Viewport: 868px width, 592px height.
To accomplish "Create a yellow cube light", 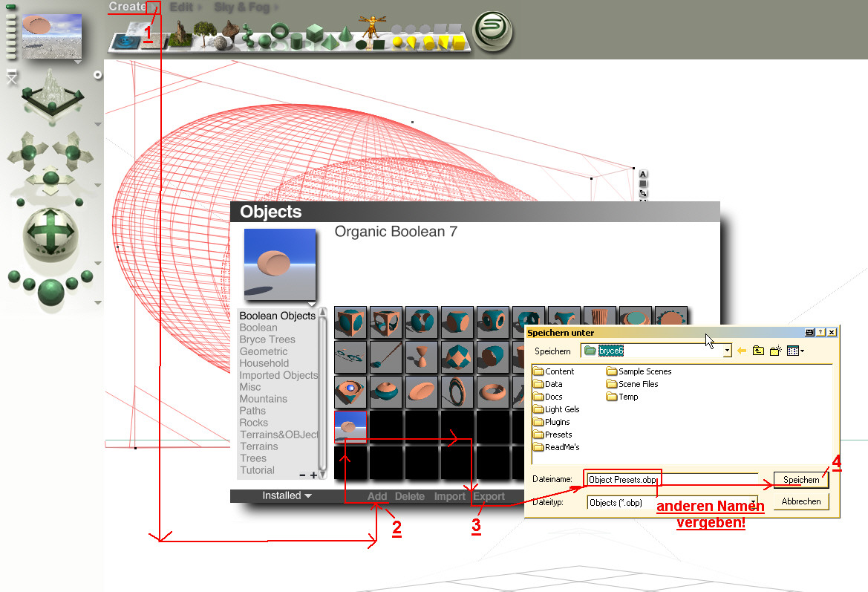I will 459,42.
